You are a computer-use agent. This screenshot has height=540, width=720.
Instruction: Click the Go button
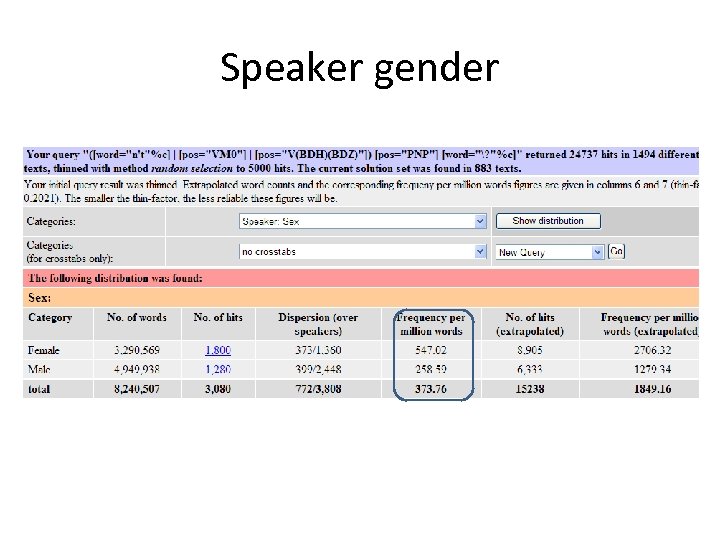tap(616, 251)
